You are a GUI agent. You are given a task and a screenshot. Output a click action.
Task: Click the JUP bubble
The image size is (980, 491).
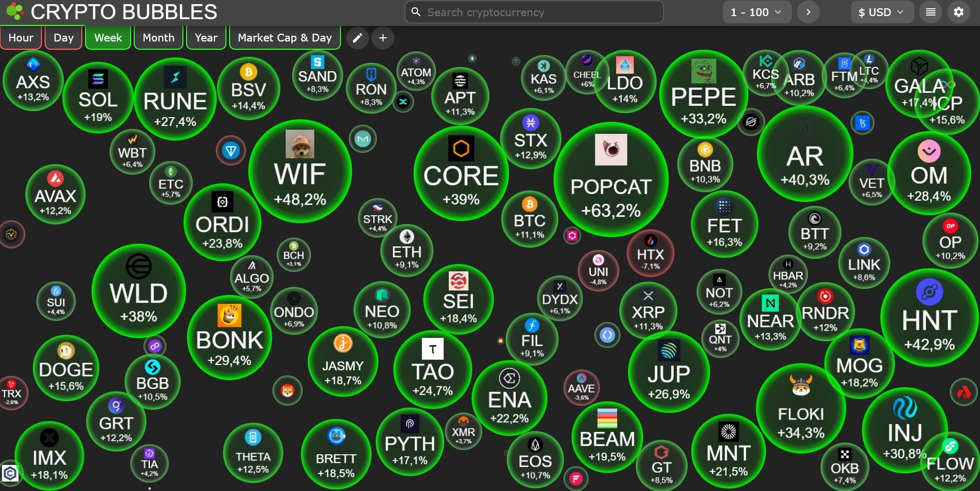tap(669, 372)
